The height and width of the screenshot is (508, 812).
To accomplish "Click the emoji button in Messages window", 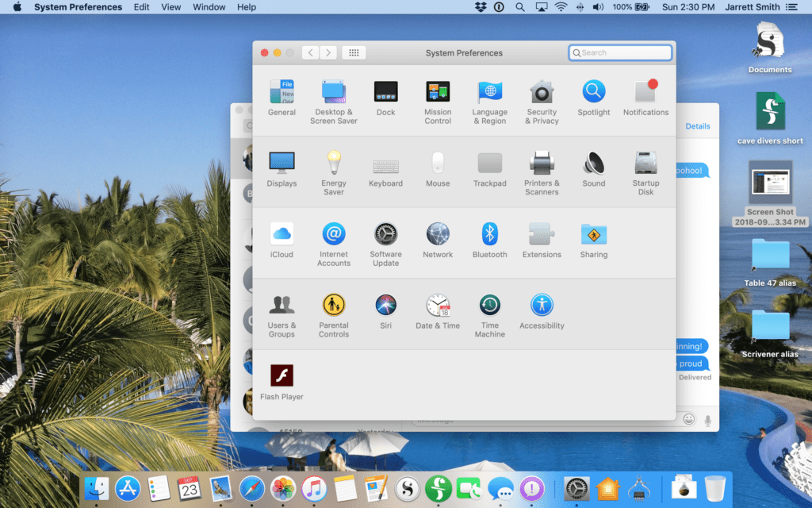I will pyautogui.click(x=689, y=419).
